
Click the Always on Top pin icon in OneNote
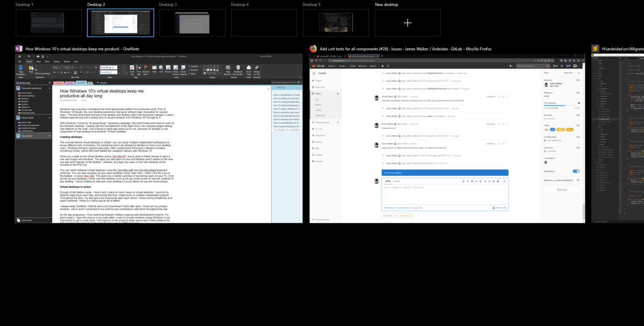click(x=256, y=70)
